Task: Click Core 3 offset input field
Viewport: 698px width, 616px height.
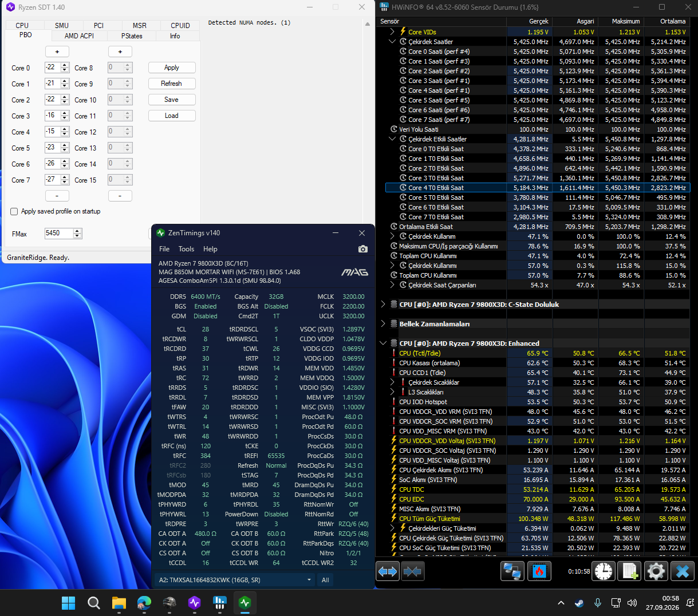Action: click(53, 116)
